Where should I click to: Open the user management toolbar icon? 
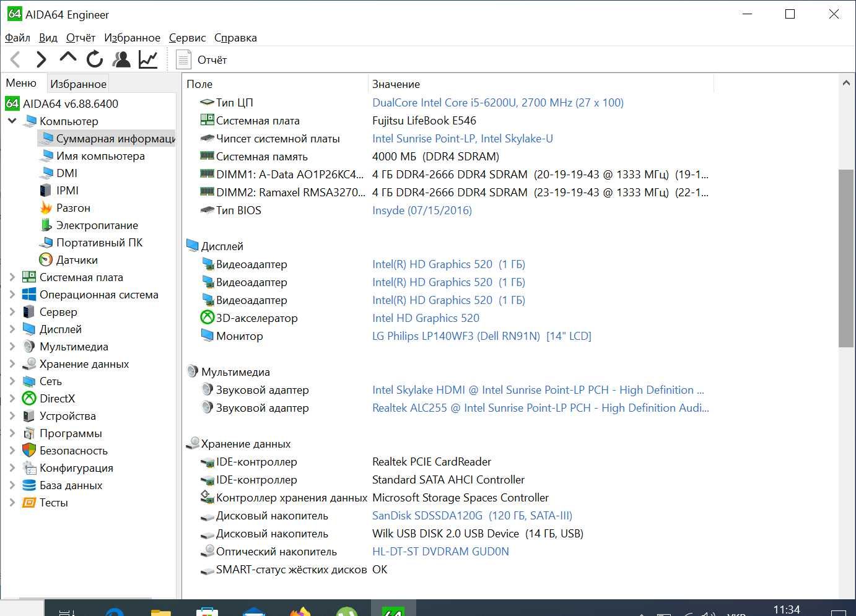coord(121,59)
